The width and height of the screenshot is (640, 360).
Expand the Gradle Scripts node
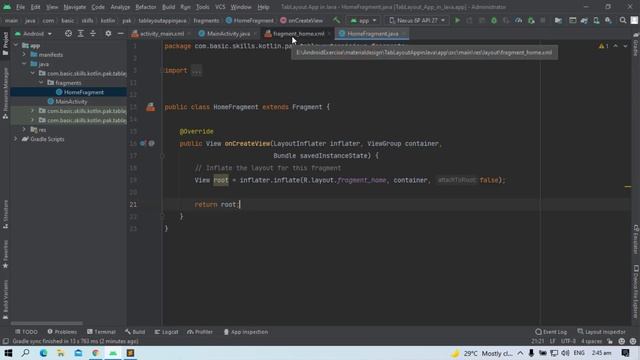click(16, 139)
